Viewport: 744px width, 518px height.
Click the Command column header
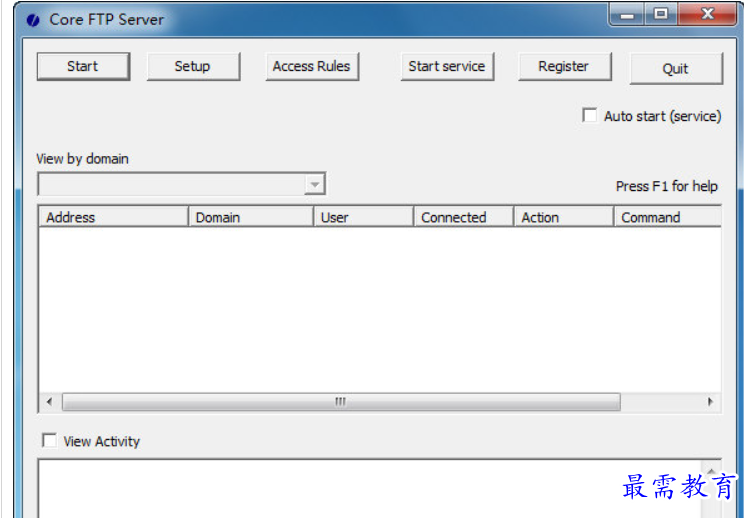(x=668, y=217)
